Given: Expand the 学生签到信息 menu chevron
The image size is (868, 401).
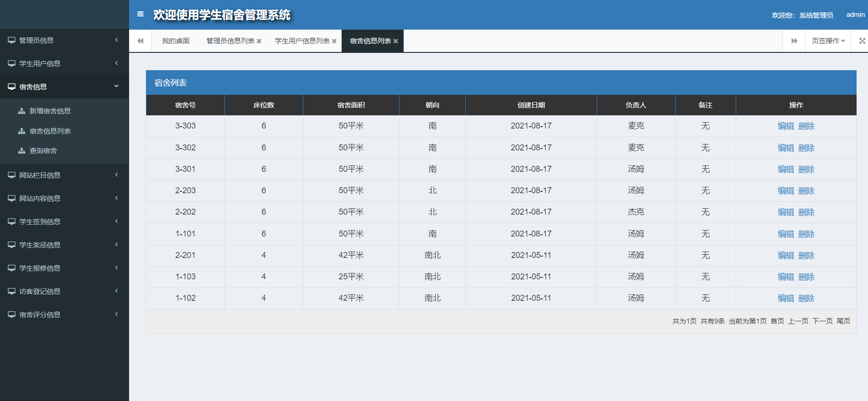Looking at the screenshot, I should 116,221.
